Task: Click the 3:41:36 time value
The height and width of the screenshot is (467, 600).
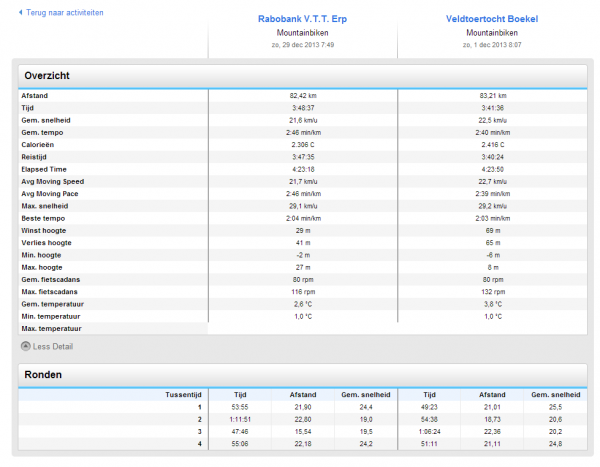Action: pos(491,108)
